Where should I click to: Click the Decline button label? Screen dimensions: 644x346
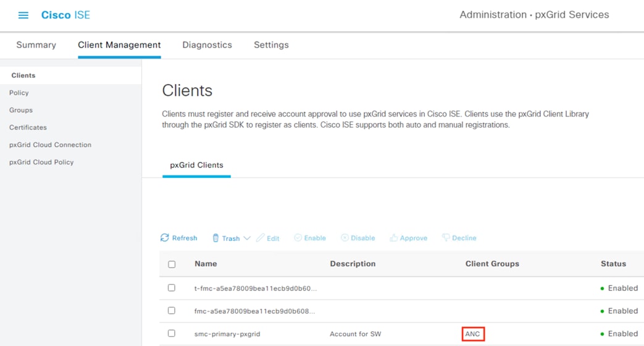(464, 238)
